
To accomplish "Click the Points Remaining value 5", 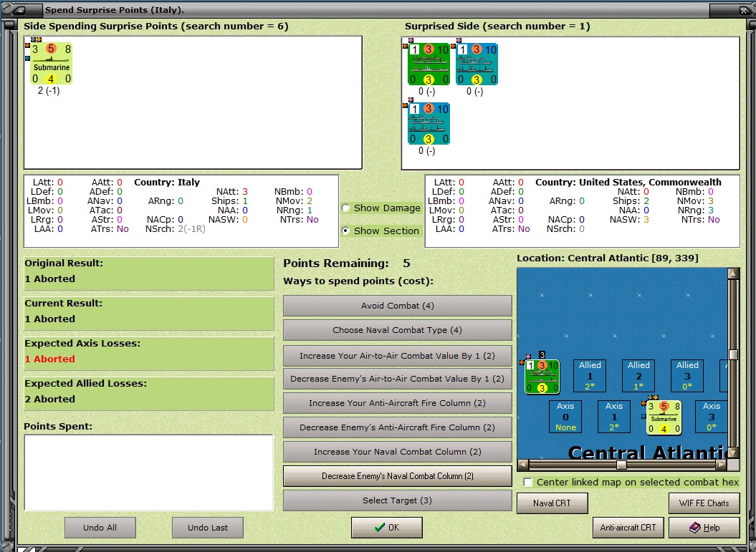I will coord(406,263).
